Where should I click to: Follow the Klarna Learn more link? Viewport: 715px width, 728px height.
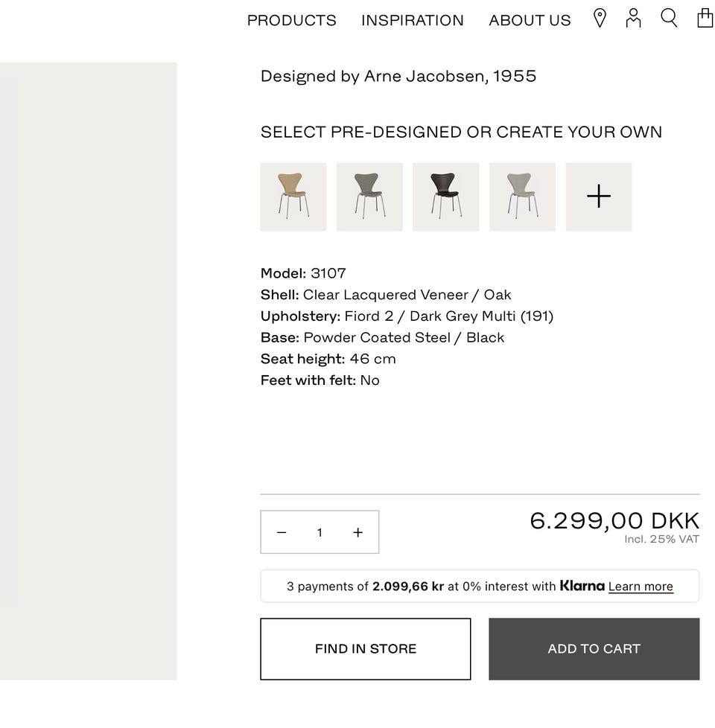point(641,587)
